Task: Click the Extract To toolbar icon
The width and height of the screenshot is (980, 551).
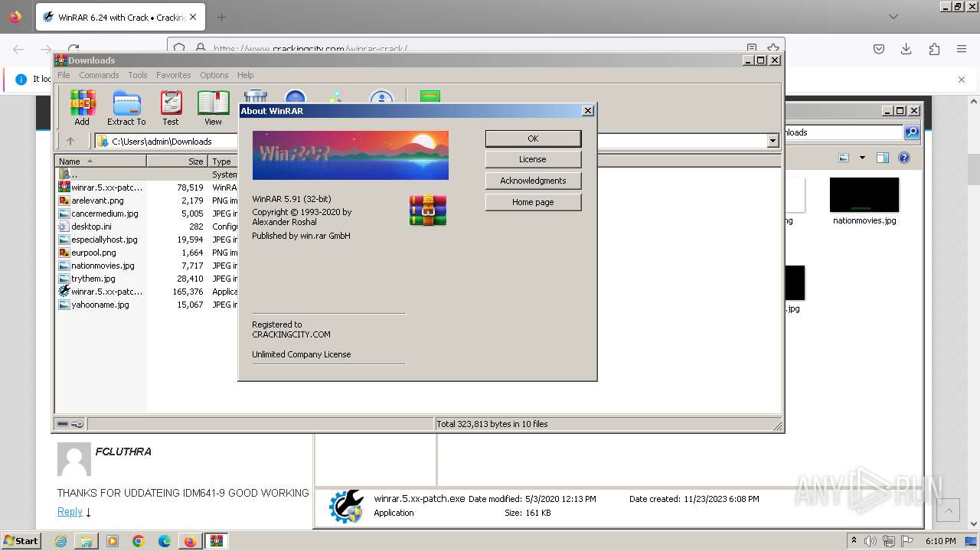Action: 126,108
